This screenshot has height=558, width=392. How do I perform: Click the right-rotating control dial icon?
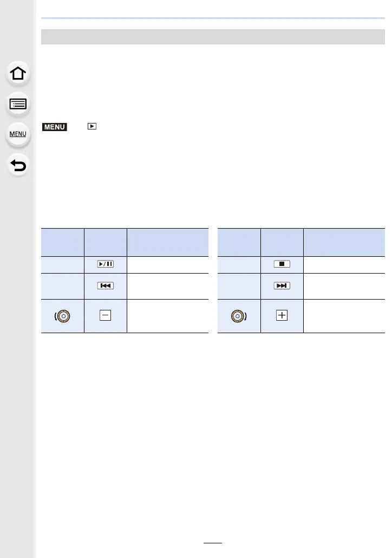coord(239,316)
